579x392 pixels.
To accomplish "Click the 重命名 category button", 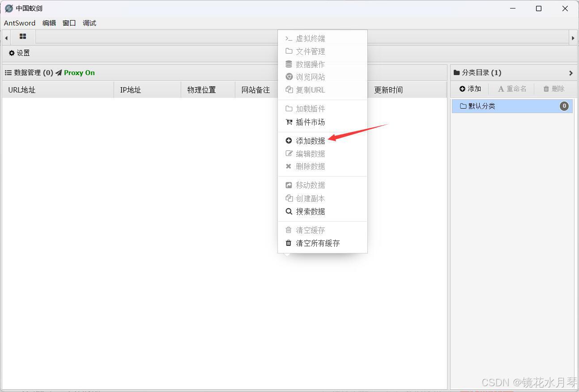I will click(x=512, y=89).
